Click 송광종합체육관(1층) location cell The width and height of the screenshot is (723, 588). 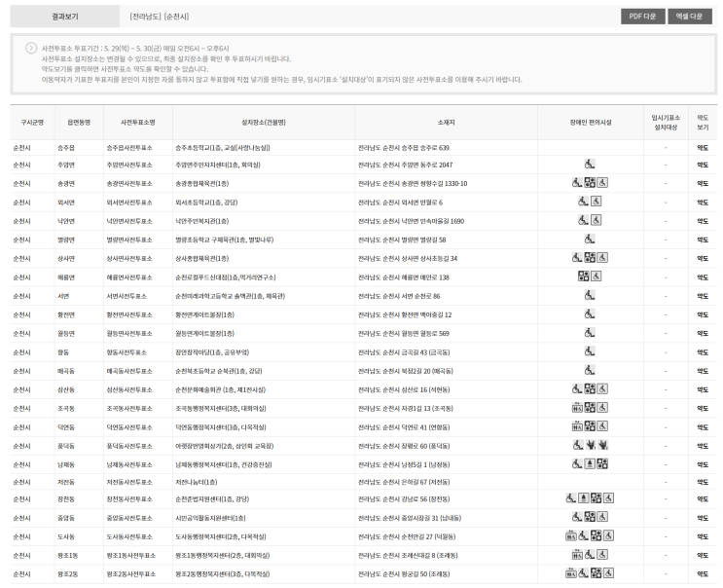click(x=202, y=184)
